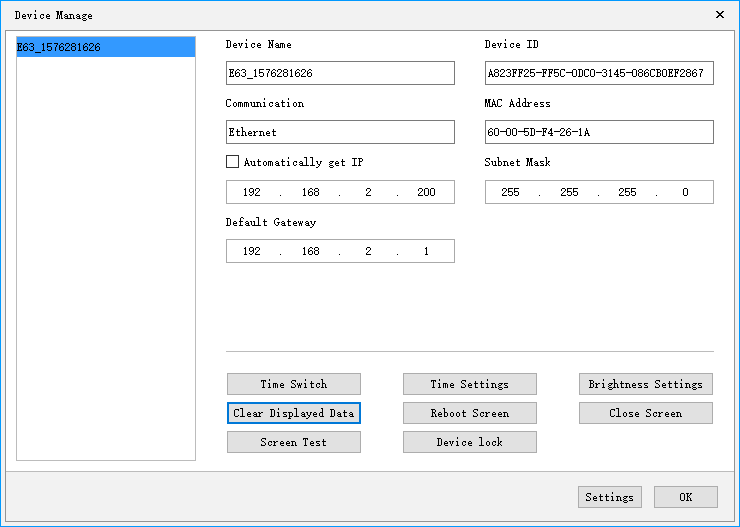
Task: Click the Close Screen button
Action: tap(646, 413)
